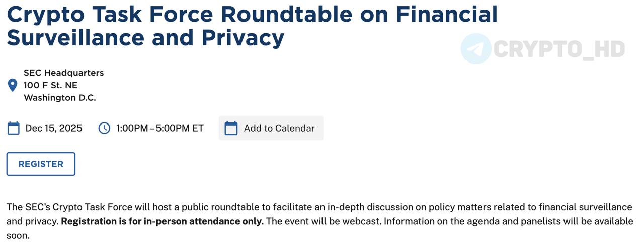644x249 pixels.
Task: Click the "Dec 15, 2025" date text
Action: 54,128
